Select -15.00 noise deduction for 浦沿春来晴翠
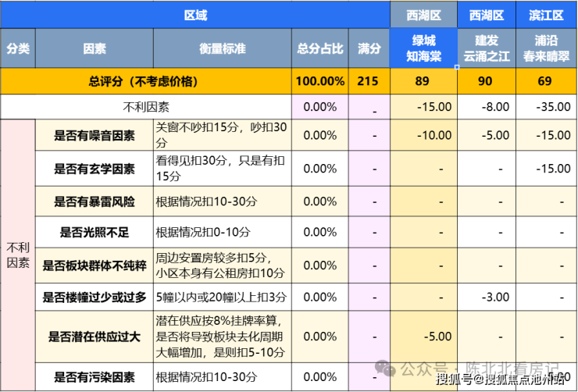578x392 pixels. point(546,135)
